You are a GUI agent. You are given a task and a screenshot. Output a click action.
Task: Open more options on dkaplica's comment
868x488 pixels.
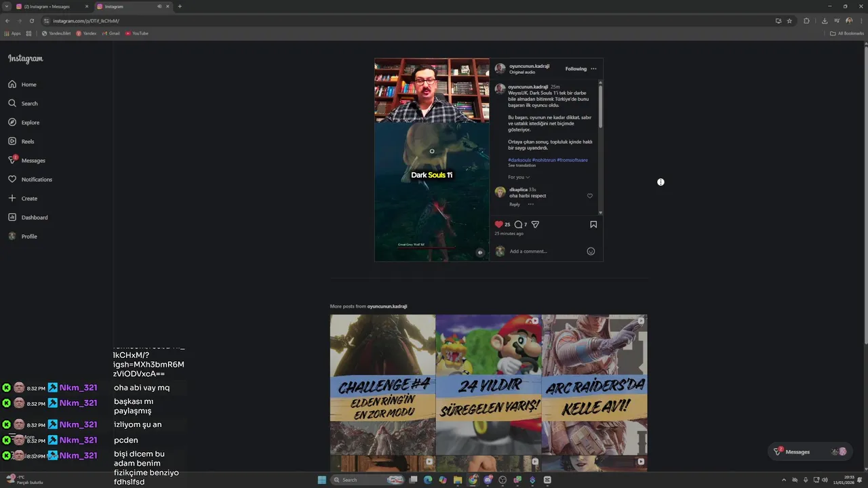pos(531,204)
